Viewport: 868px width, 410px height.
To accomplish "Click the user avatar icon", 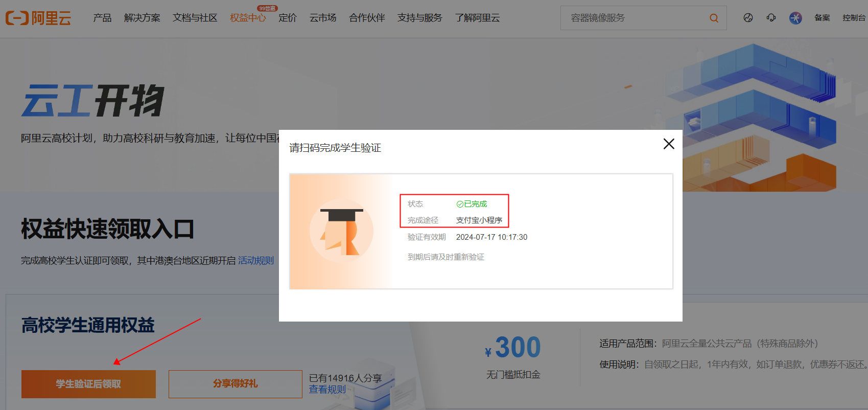I will click(x=795, y=18).
